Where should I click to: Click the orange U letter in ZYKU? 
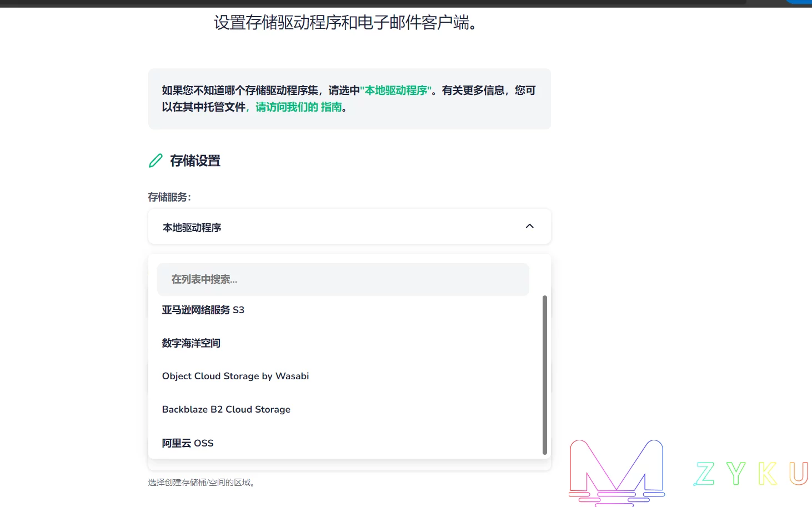pos(798,474)
